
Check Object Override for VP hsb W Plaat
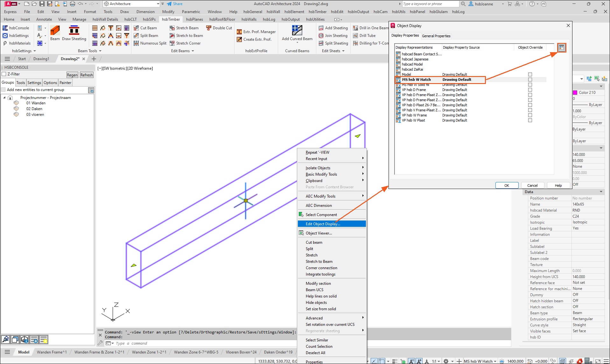[x=530, y=120]
